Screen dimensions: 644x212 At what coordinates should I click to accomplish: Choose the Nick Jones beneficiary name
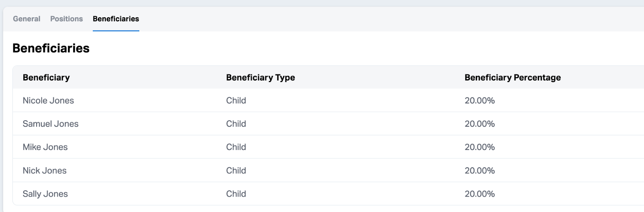click(x=45, y=171)
